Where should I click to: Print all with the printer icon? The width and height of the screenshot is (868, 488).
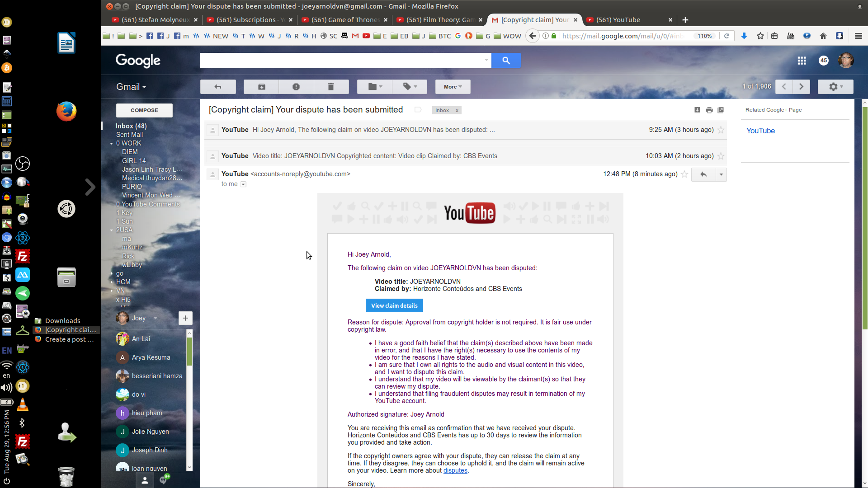tap(709, 110)
